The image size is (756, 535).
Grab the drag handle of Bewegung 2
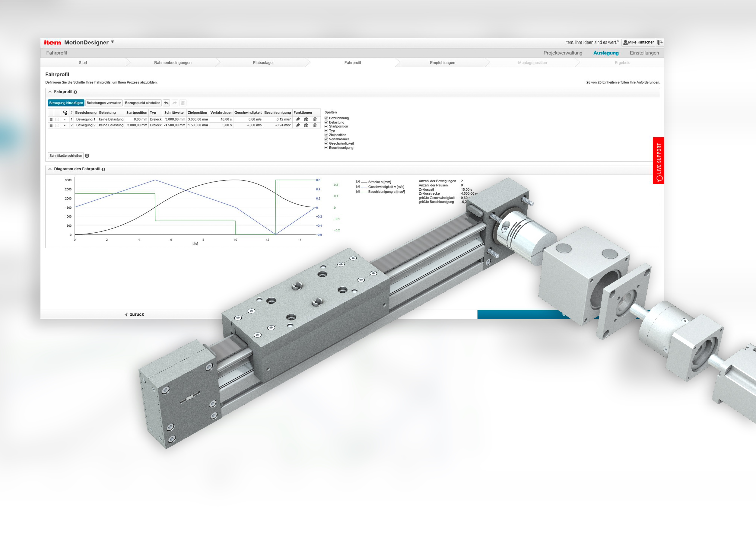tap(51, 125)
